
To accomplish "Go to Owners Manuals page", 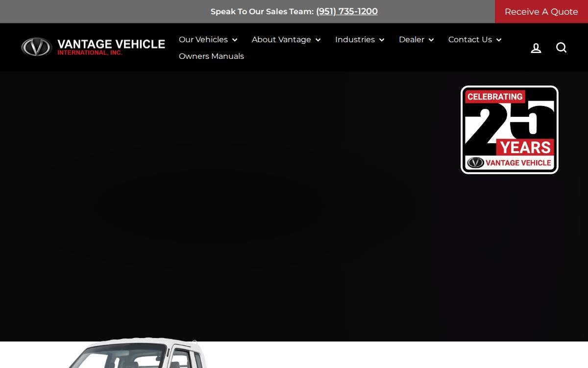I will 211,56.
